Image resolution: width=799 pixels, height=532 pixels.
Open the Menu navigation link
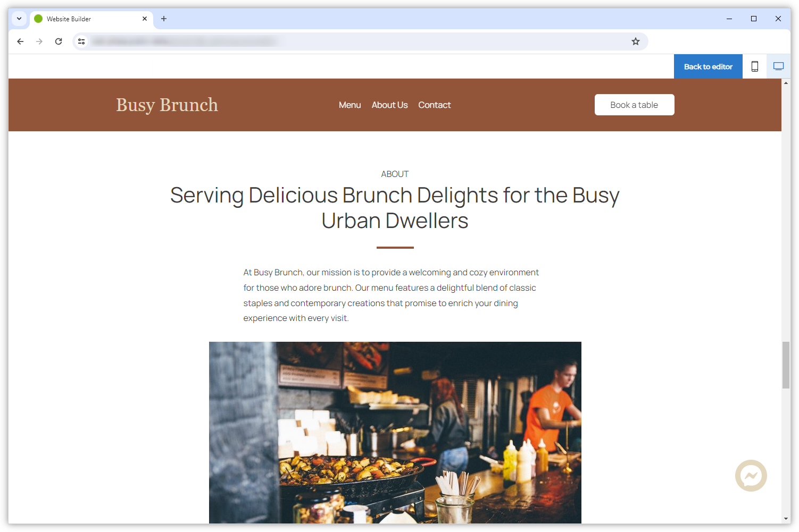(x=349, y=105)
